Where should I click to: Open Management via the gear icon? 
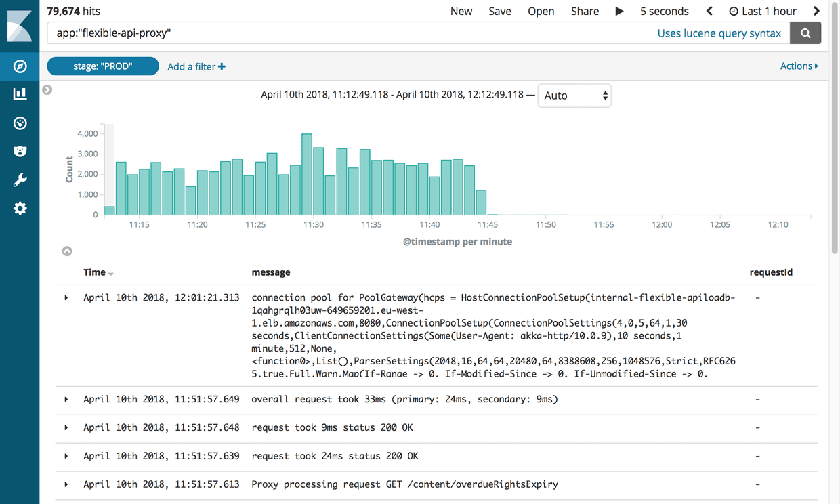20,209
